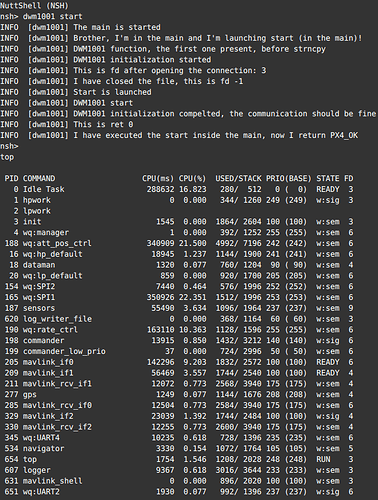
Task: Select the wq:att_pos_ctrl process name
Action: [57, 243]
